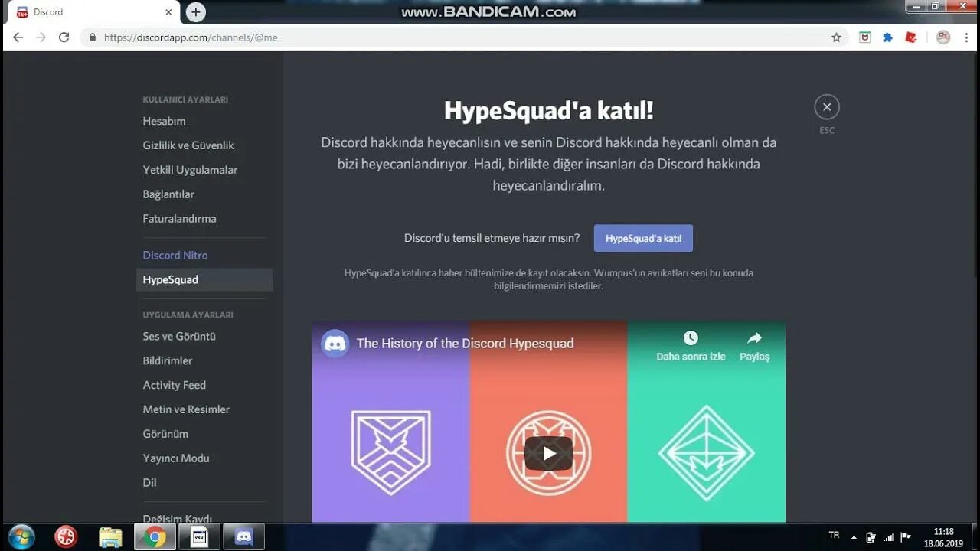Open File Explorer from taskbar
The height and width of the screenshot is (551, 980).
[110, 537]
